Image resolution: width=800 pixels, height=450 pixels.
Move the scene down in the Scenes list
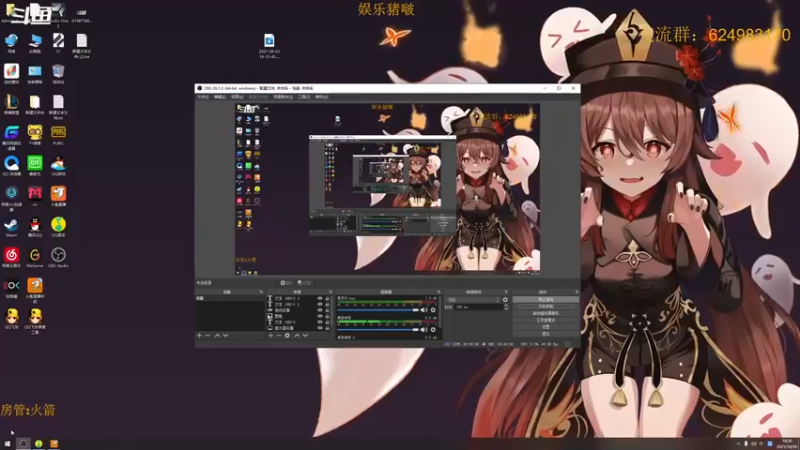[226, 335]
